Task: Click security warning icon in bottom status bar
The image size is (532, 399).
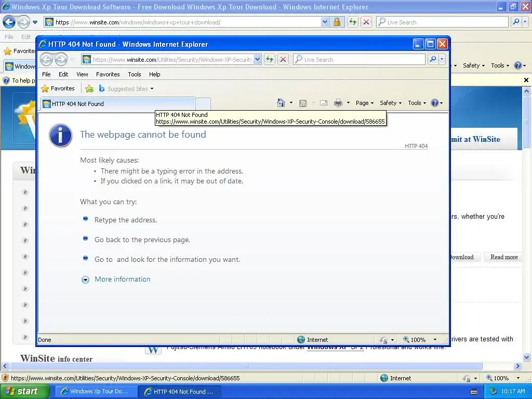Action: 5,378
